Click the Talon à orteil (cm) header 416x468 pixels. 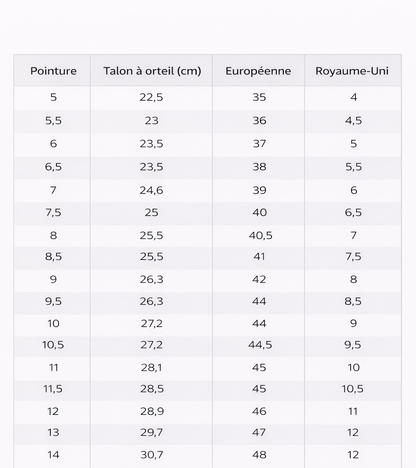click(152, 71)
